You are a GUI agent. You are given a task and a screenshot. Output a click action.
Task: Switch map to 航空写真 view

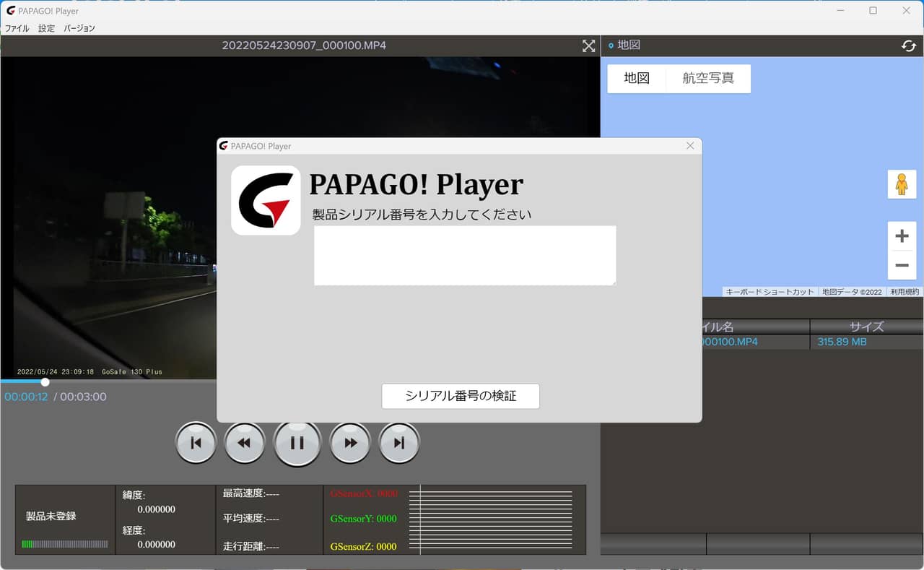point(707,79)
